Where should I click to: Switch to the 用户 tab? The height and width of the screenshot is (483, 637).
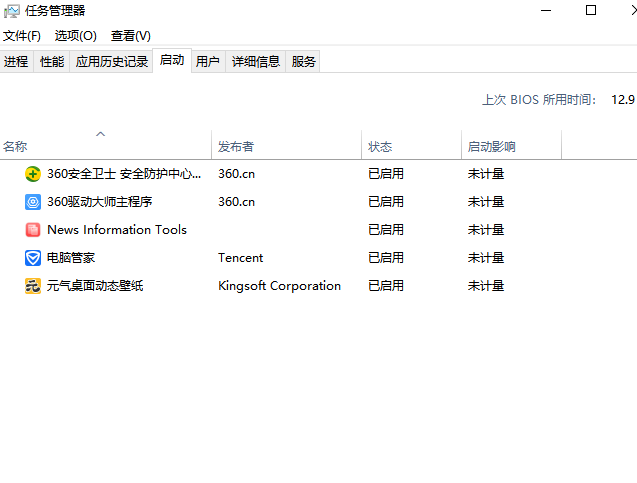point(207,62)
